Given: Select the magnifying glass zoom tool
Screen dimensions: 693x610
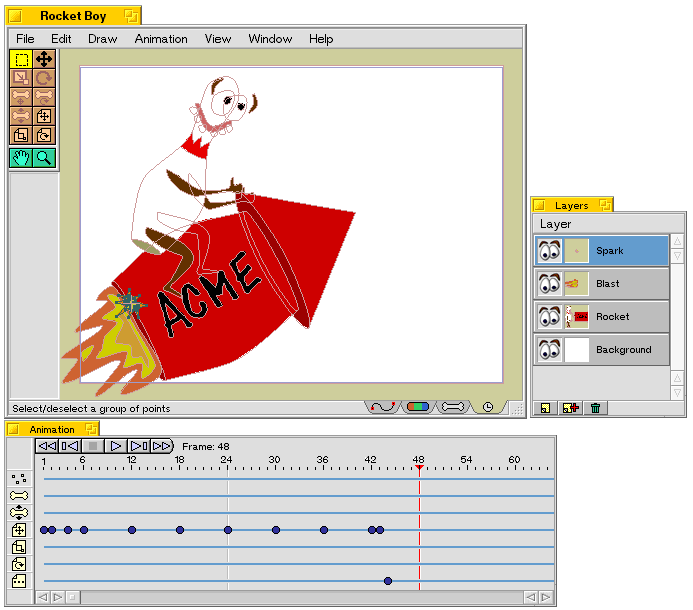Looking at the screenshot, I should 44,158.
